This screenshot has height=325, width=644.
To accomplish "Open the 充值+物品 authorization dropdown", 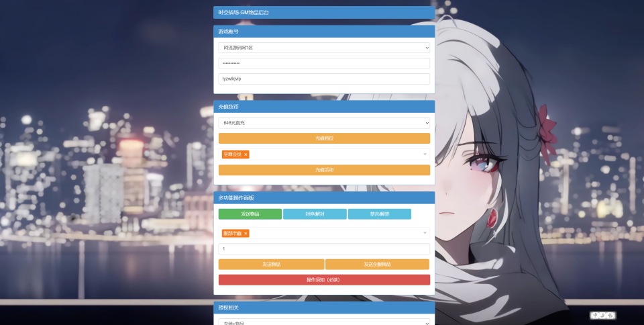I will 324,323.
